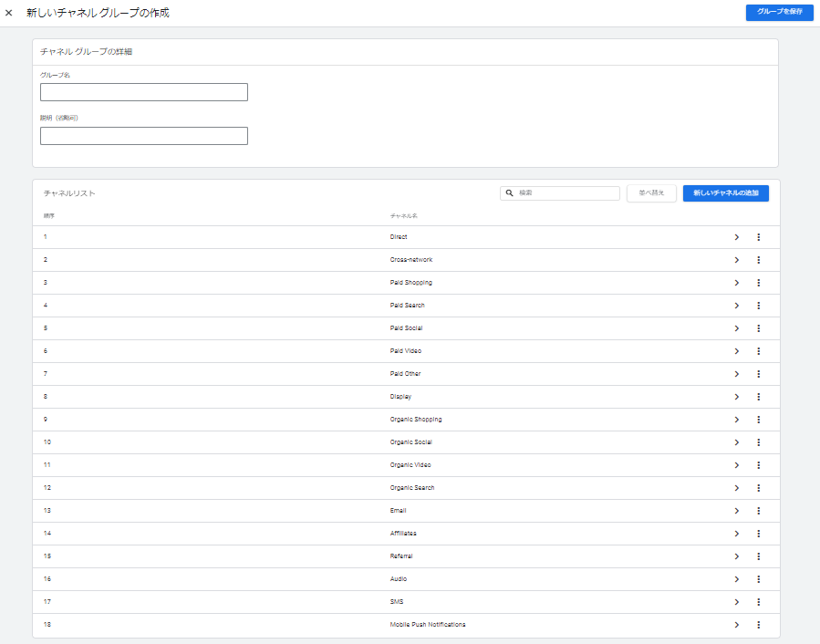Expand Mobile Push Notifications channel chevron
820x644 pixels.
coord(736,625)
